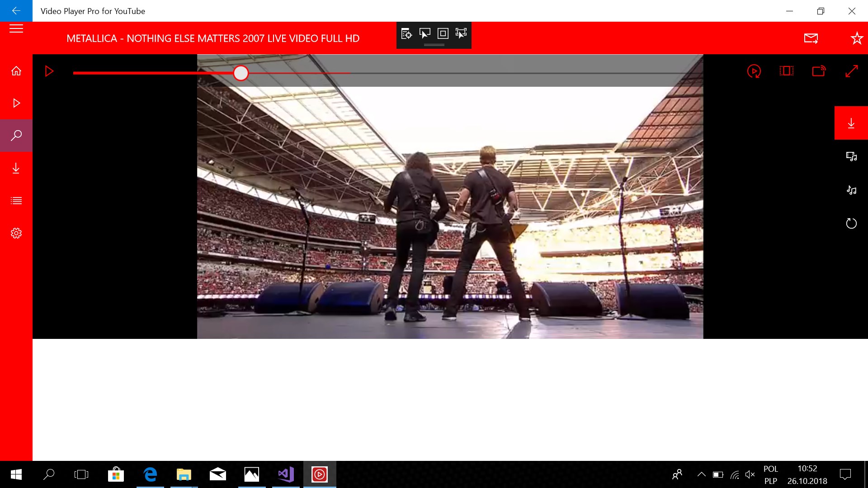Add the video to favorites with the star

tap(857, 38)
